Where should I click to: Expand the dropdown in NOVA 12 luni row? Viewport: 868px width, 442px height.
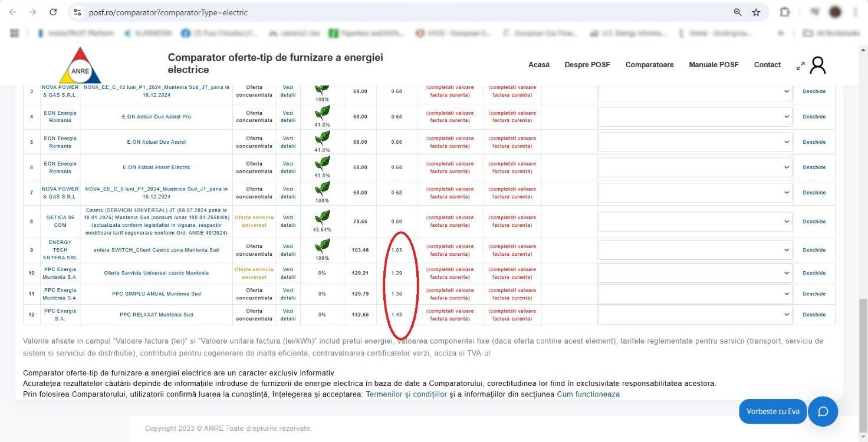[695, 91]
